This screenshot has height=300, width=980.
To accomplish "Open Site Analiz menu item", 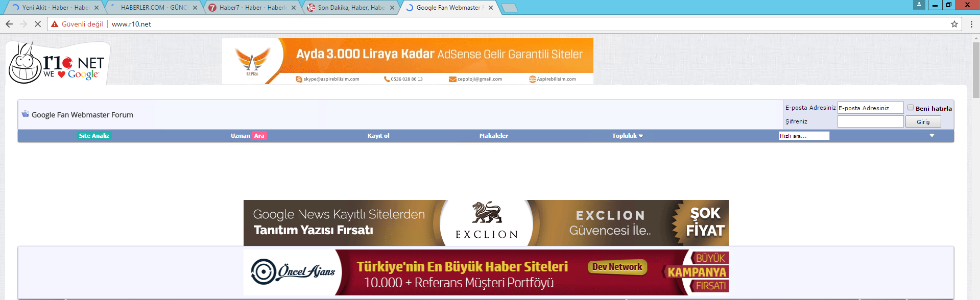I will [94, 136].
